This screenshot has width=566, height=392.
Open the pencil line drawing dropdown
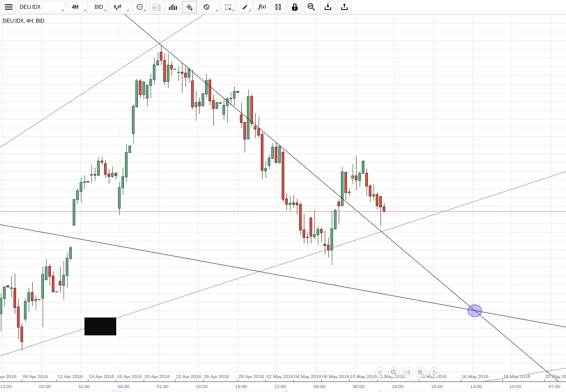pos(245,7)
